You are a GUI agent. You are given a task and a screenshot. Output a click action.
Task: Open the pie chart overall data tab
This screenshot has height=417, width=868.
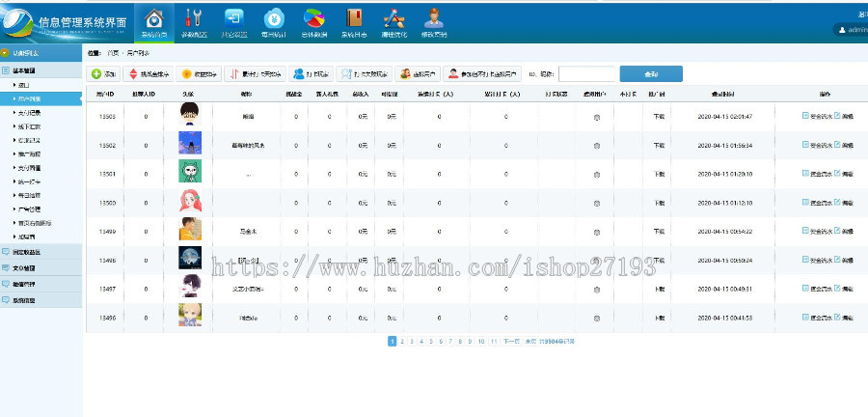(x=313, y=23)
